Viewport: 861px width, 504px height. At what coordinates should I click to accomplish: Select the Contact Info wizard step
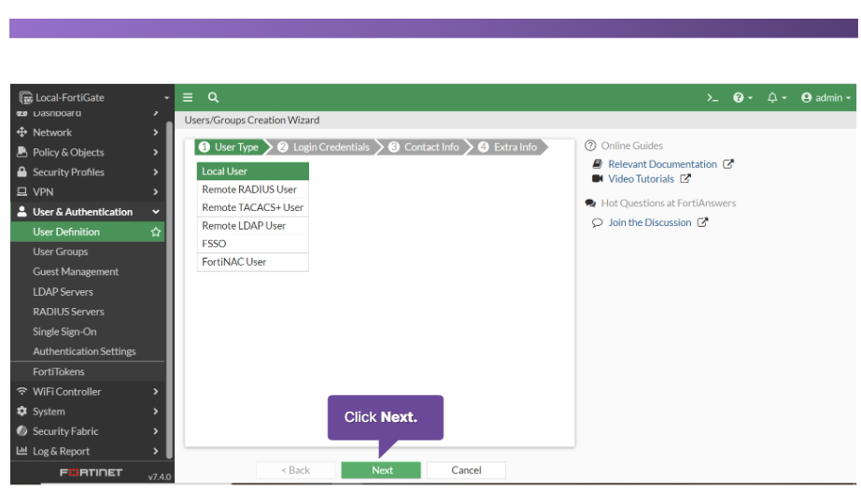425,147
